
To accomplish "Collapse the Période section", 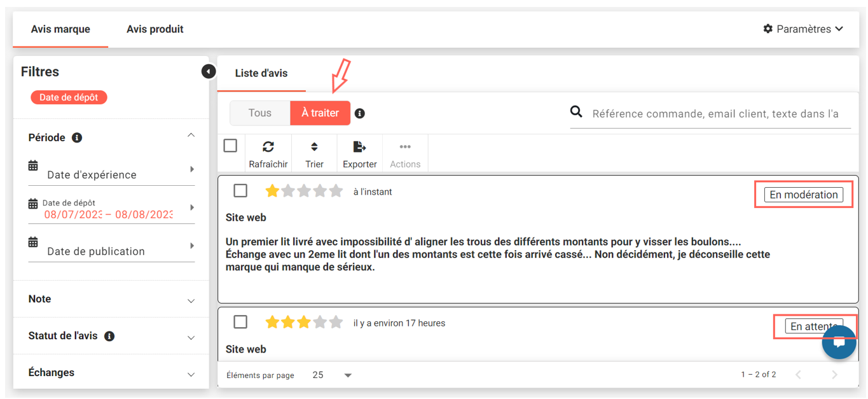I will (191, 135).
